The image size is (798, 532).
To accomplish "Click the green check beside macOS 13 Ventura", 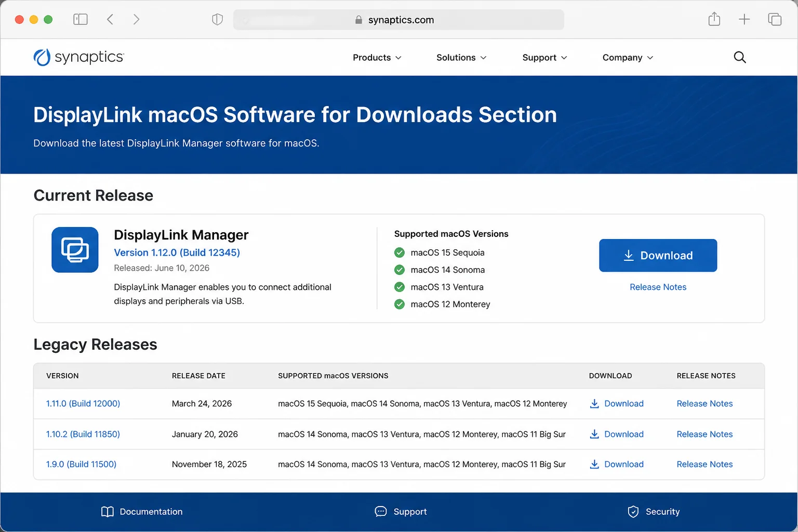I will pos(400,287).
